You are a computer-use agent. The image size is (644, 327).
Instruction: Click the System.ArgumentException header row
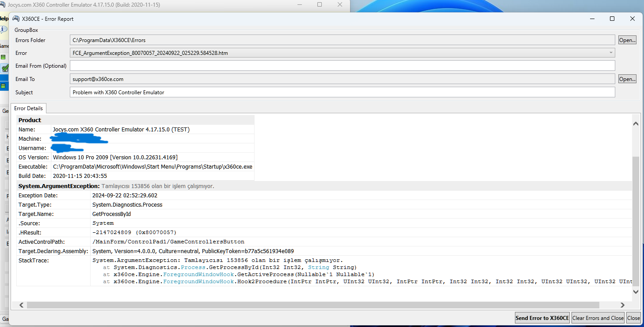point(324,186)
